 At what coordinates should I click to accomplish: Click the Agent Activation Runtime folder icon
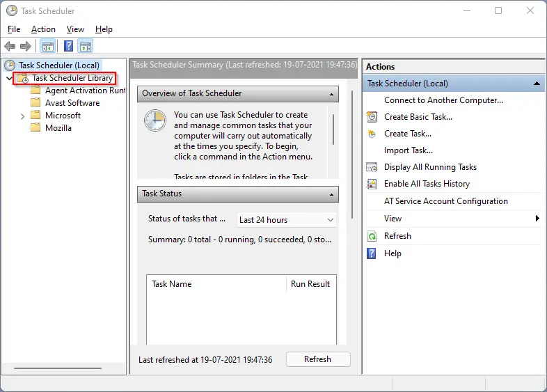[x=35, y=90]
